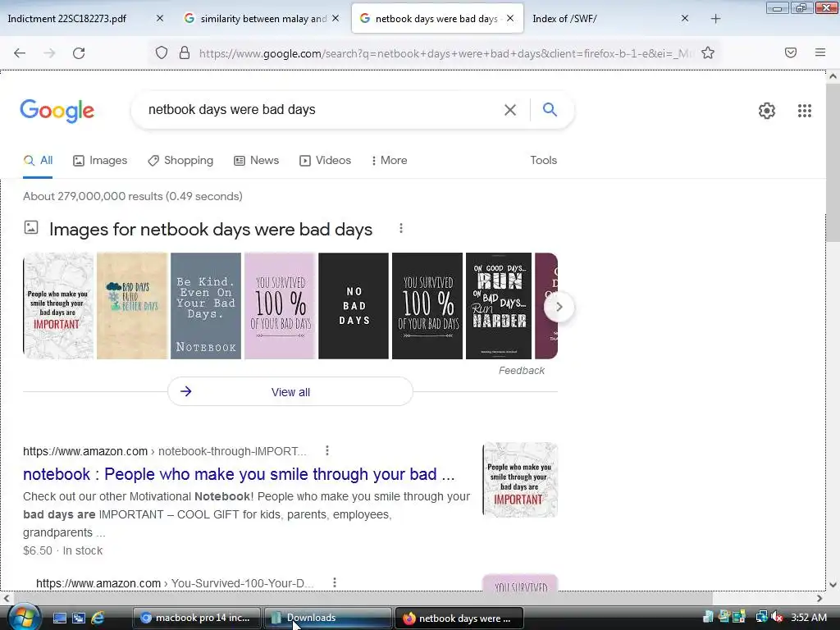
Task: Save page to Pocket
Action: coord(791,52)
